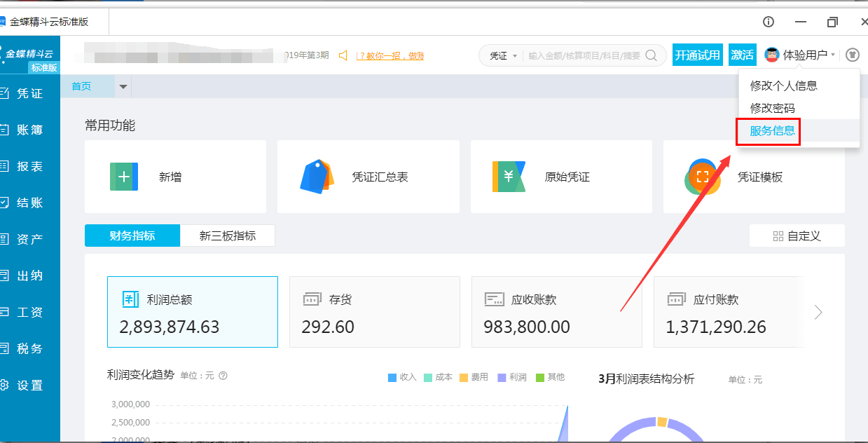Click the 292.60 存货 value
The image size is (868, 443).
coord(328,327)
